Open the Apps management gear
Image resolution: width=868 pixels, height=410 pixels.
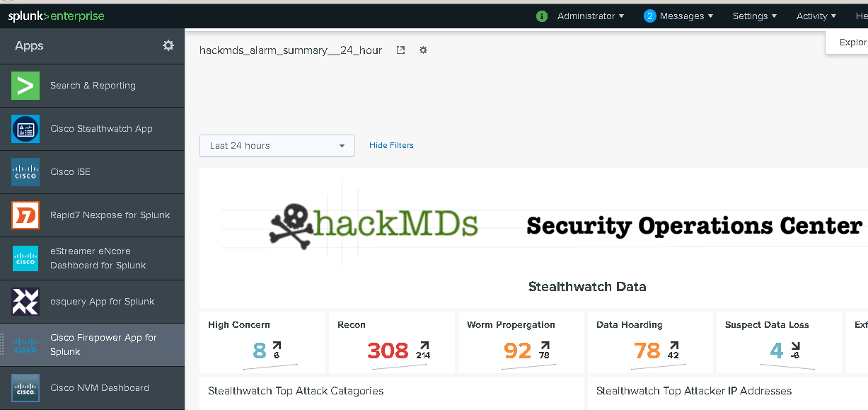coord(168,45)
